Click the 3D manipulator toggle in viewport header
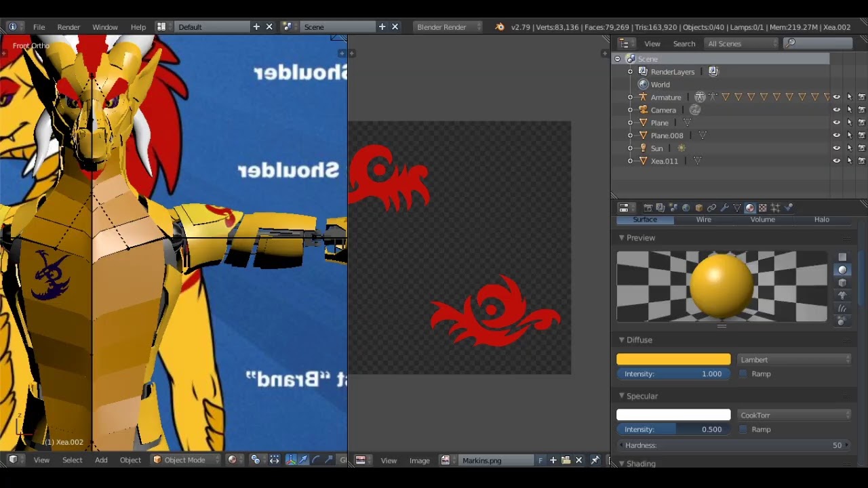Screen dimensions: 868x488 [291, 460]
